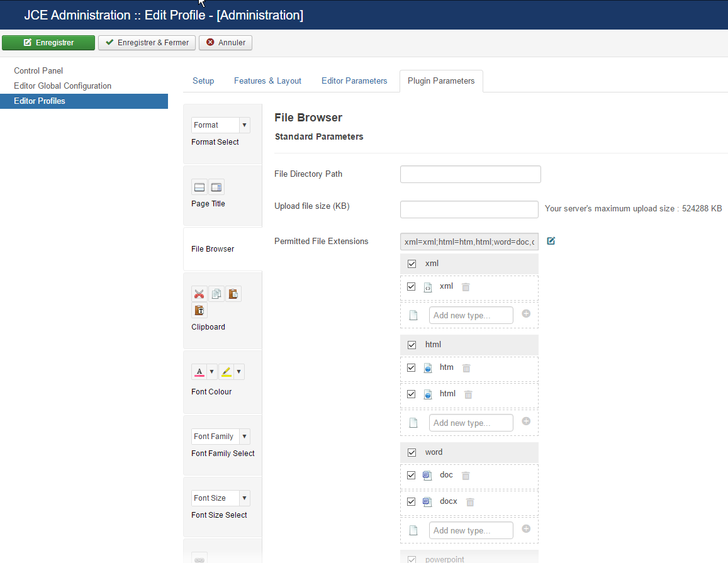Screen dimensions: 728x563
Task: Uncheck the html group checkbox
Action: (412, 345)
